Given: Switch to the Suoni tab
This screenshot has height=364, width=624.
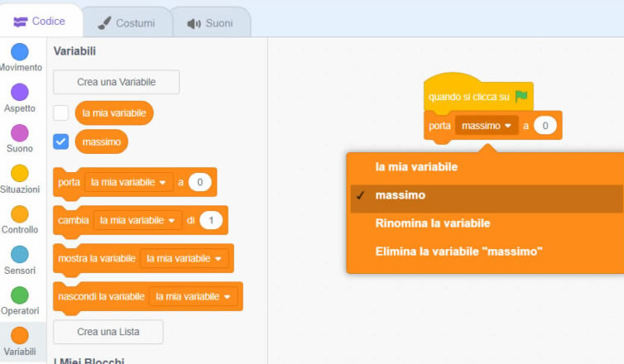Looking at the screenshot, I should point(211,22).
